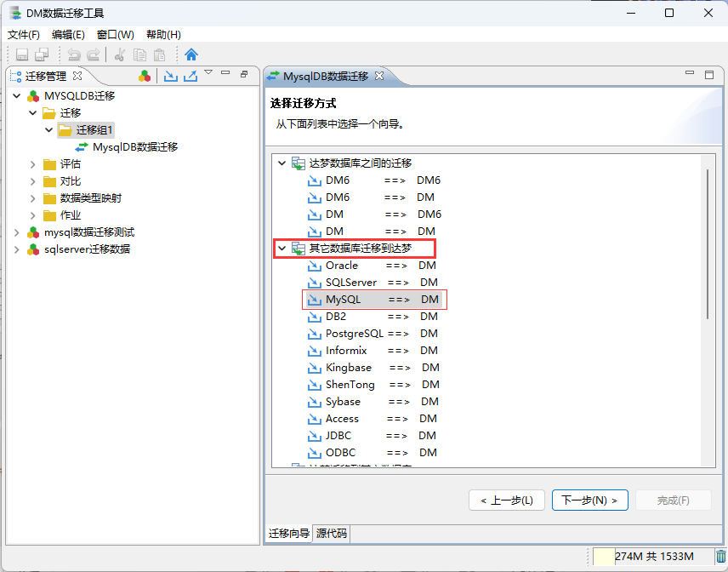Collapse the 迁移组1 folder
The width and height of the screenshot is (728, 572).
click(48, 130)
